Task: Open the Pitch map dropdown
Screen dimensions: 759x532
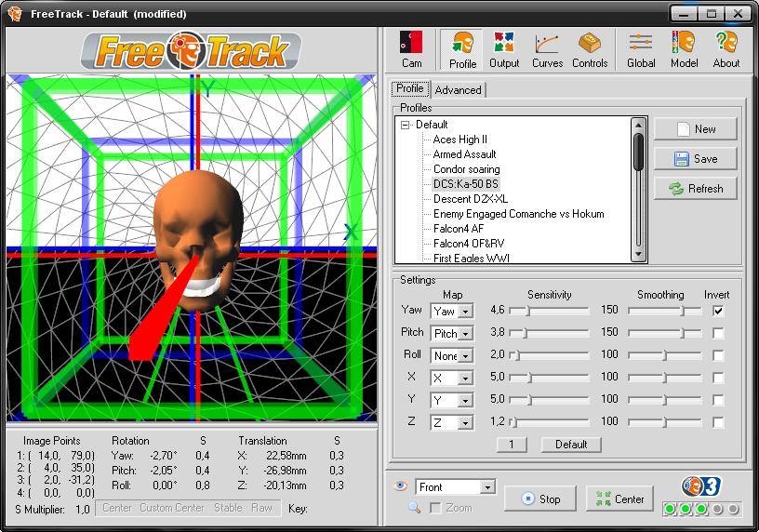Action: pyautogui.click(x=465, y=334)
